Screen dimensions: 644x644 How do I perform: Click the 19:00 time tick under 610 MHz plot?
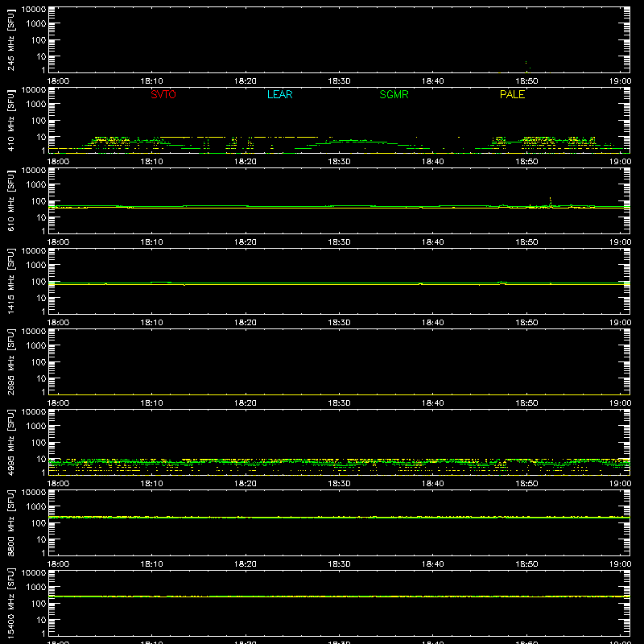point(620,242)
